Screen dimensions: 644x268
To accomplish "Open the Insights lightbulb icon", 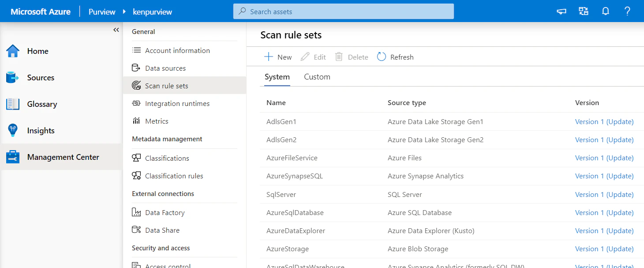I will pyautogui.click(x=13, y=130).
